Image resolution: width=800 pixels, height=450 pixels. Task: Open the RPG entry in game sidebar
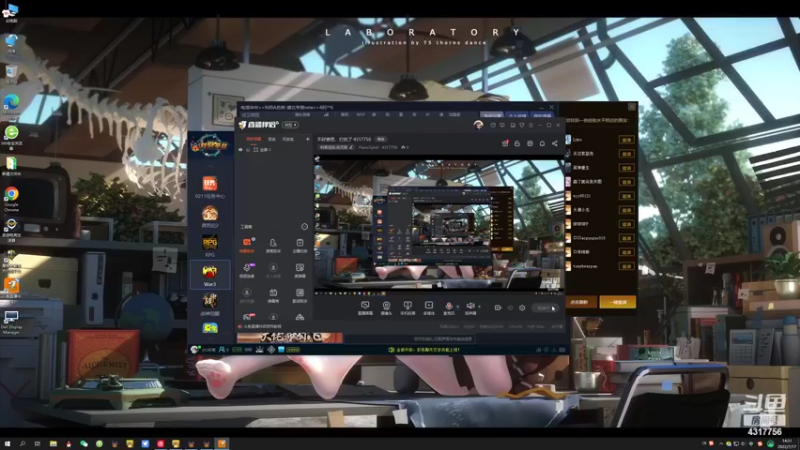pos(210,245)
